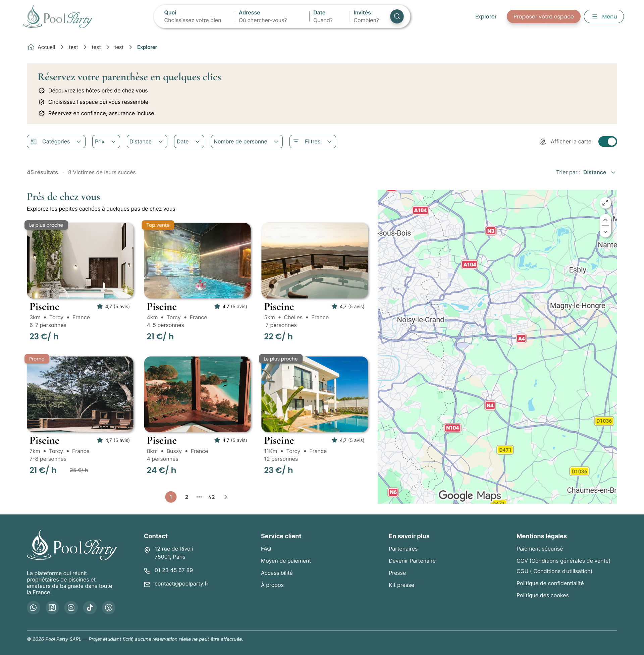Click the N104 road marker on map
Viewport: 644px width, 655px height.
tap(452, 427)
